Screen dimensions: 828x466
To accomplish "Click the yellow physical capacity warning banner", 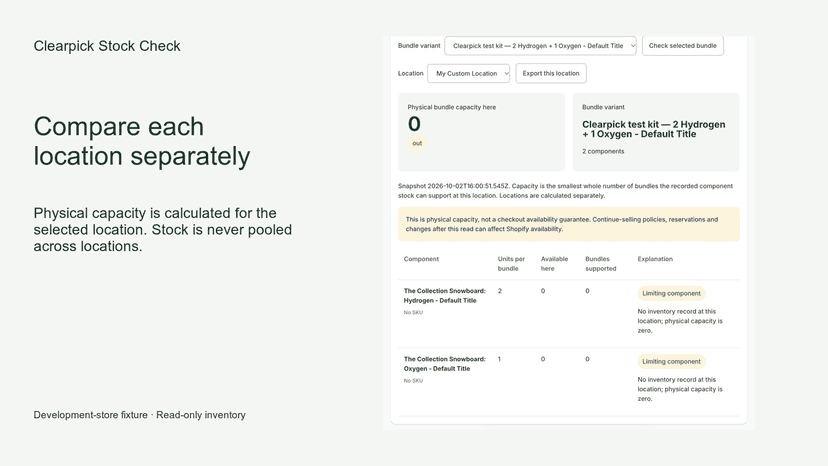I will point(569,224).
